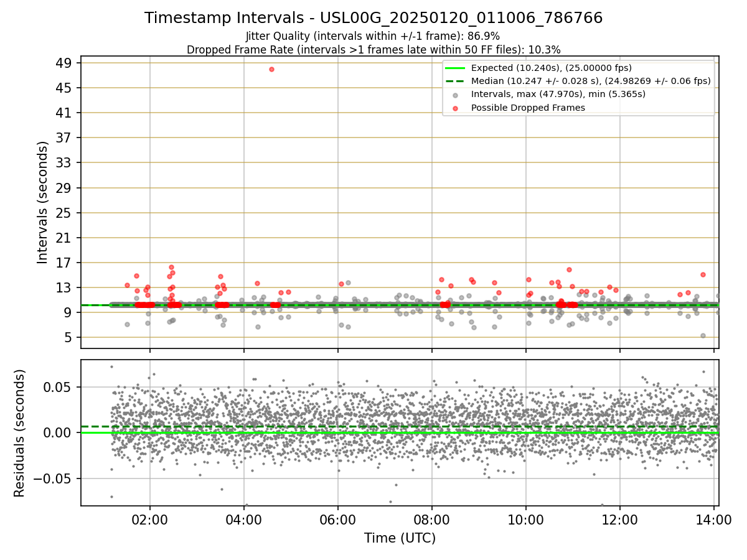Click the '12:00' x-axis tick label

620,520
